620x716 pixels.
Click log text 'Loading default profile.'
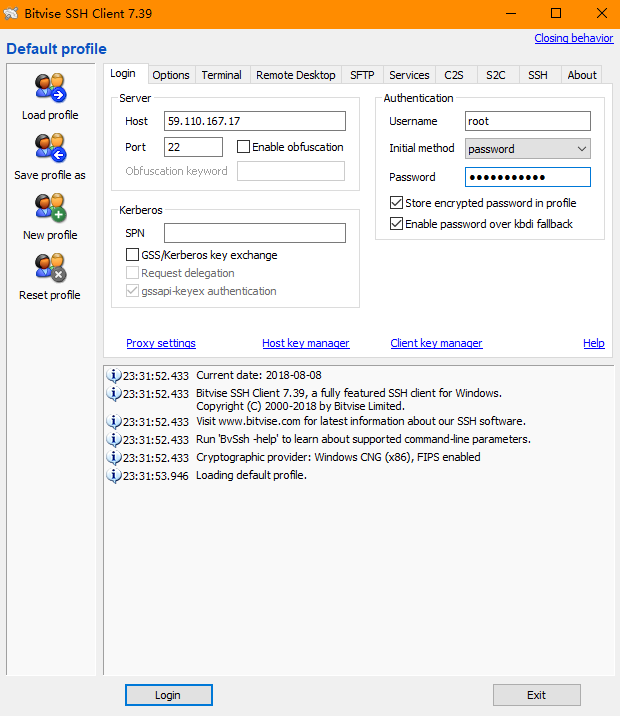[x=251, y=475]
